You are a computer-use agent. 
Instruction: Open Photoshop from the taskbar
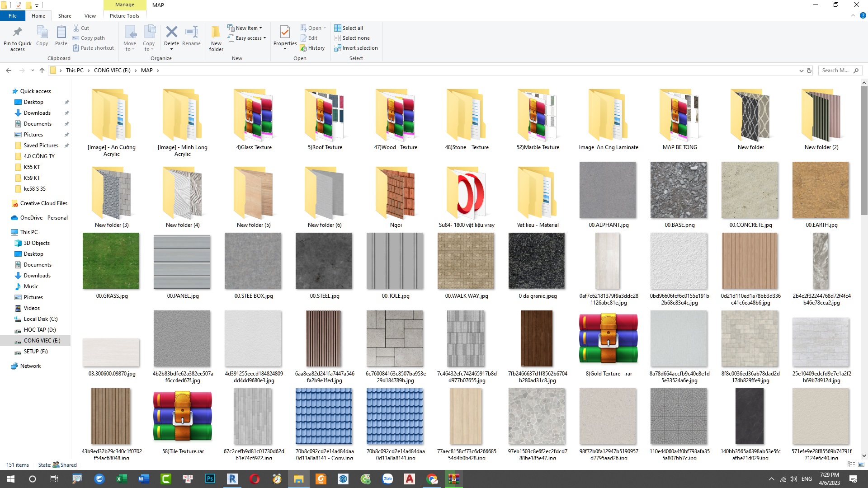tap(210, 479)
